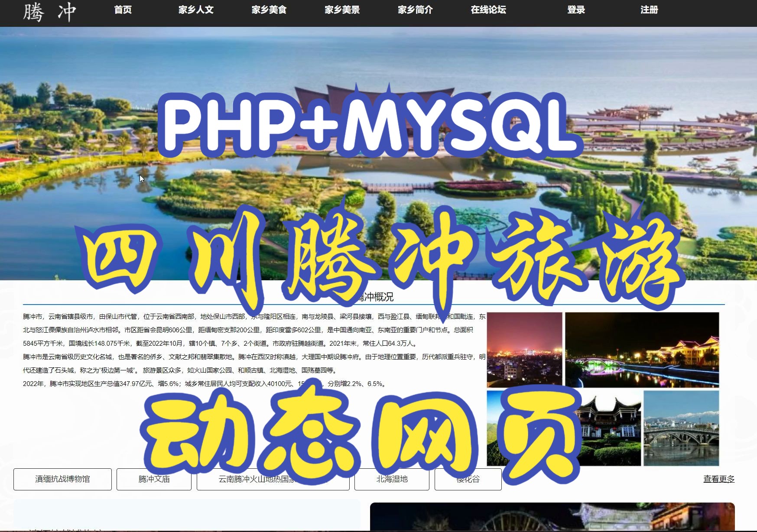Screen dimensions: 757x532
Task: Select the 滇缅抗战博物馆 button
Action: click(62, 479)
